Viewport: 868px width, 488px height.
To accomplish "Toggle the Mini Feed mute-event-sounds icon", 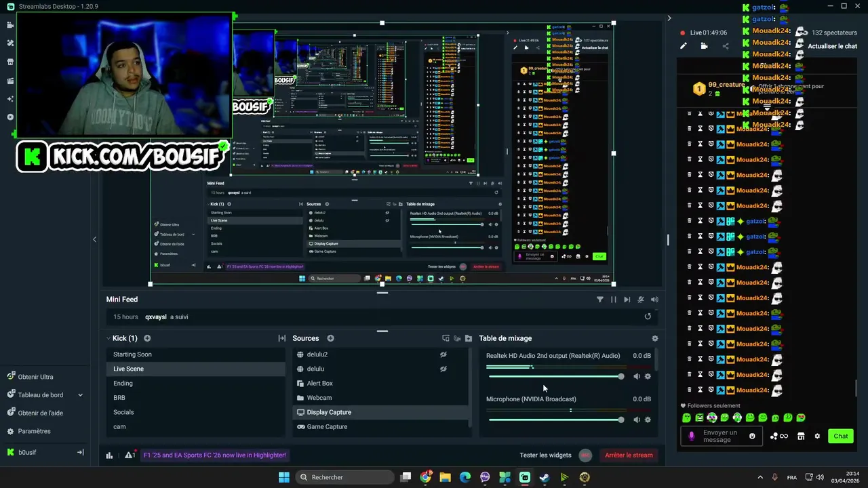I will [x=641, y=300].
